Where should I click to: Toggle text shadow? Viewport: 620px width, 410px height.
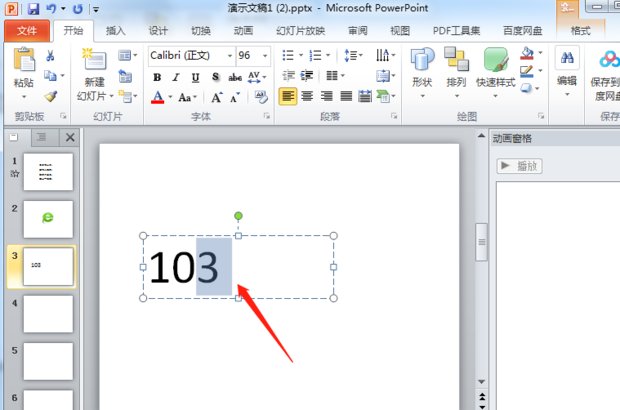215,77
